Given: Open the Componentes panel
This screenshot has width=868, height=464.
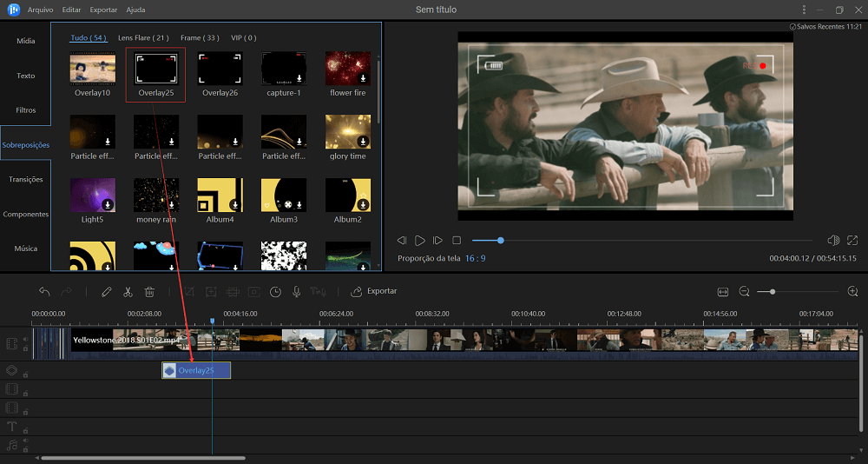Looking at the screenshot, I should (25, 214).
